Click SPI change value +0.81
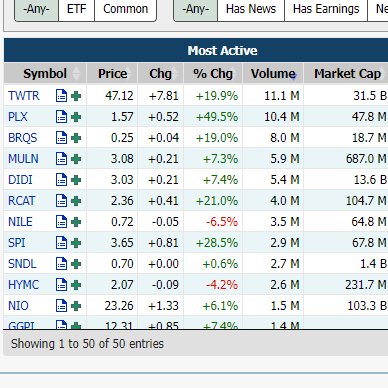Image resolution: width=388 pixels, height=388 pixels. (163, 243)
